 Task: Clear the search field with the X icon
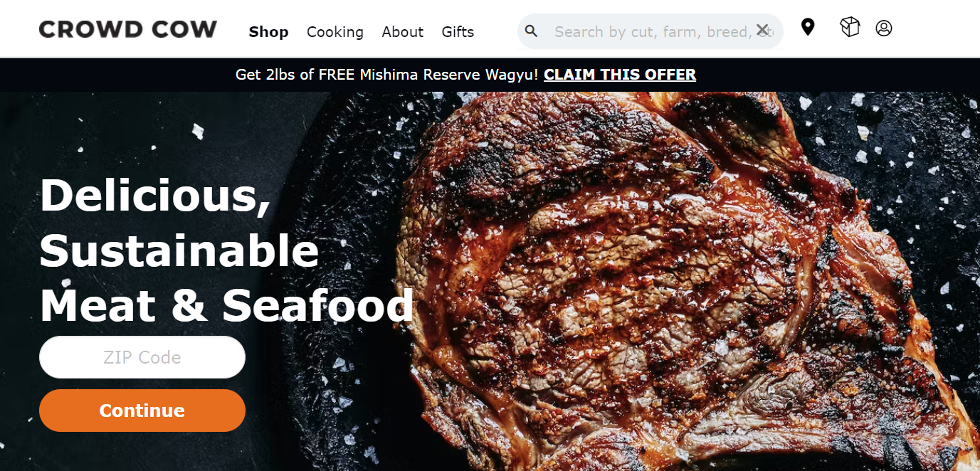pos(762,30)
